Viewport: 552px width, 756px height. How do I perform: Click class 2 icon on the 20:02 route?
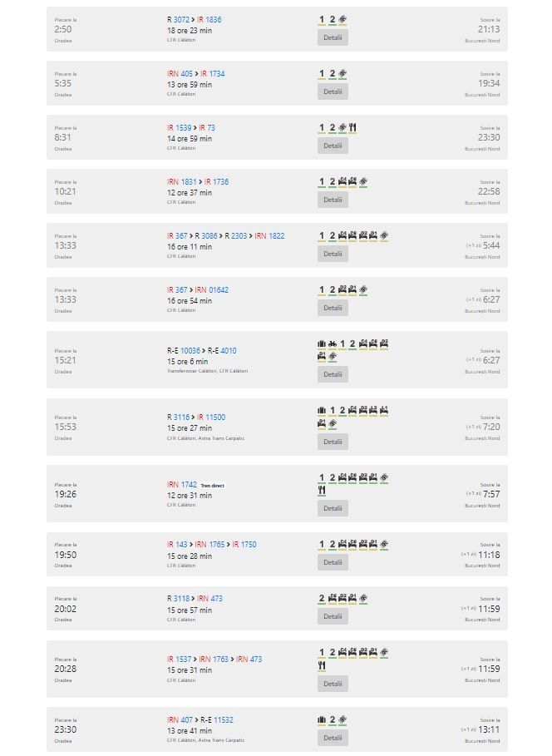coord(322,598)
